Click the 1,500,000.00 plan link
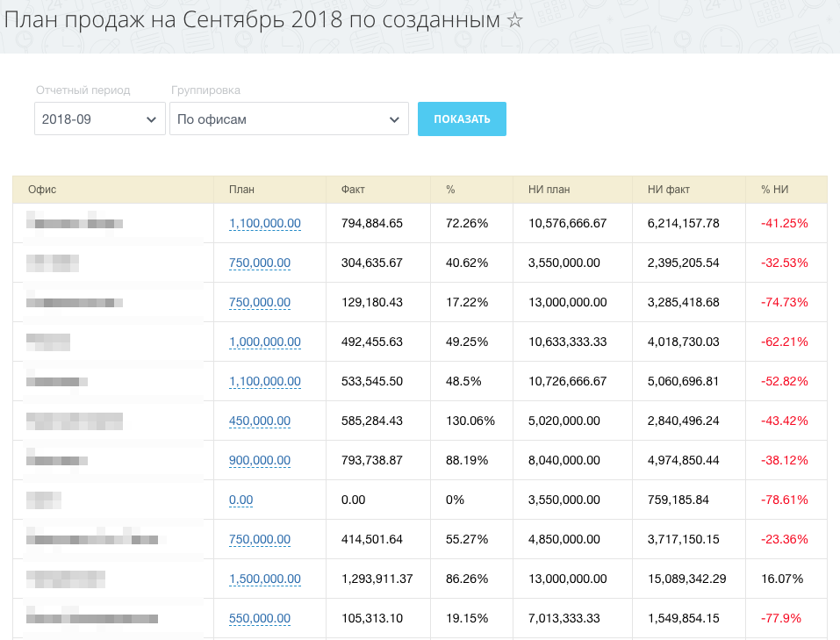This screenshot has width=840, height=640. click(265, 579)
